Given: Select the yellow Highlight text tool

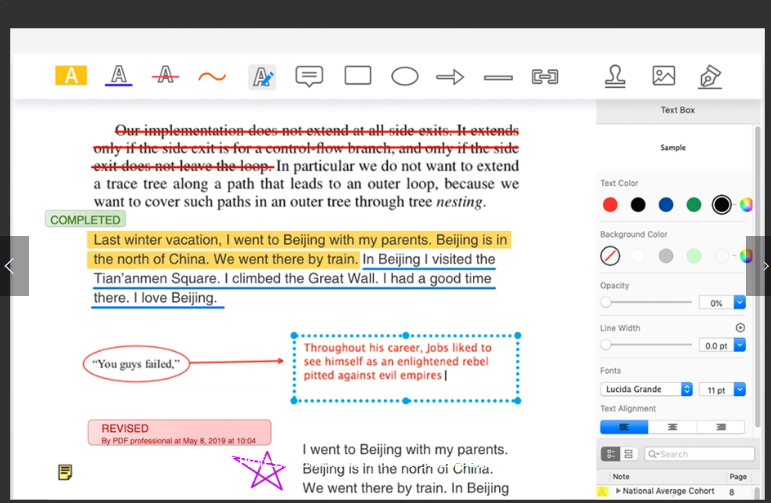Looking at the screenshot, I should pos(71,76).
